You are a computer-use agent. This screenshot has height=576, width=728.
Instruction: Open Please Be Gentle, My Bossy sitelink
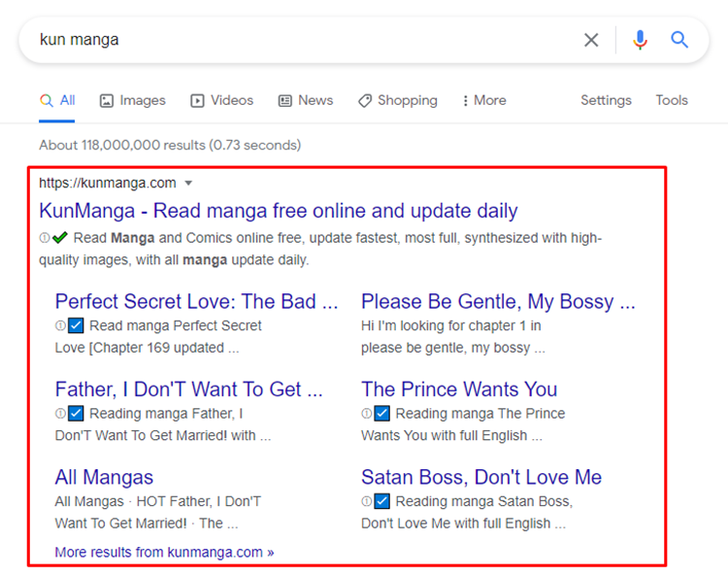[x=498, y=301]
